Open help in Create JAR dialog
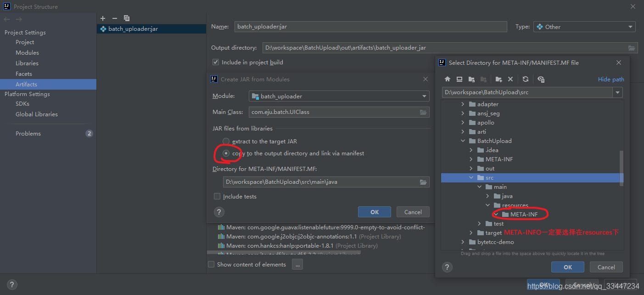Screen dimensions: 644x295 (219, 212)
